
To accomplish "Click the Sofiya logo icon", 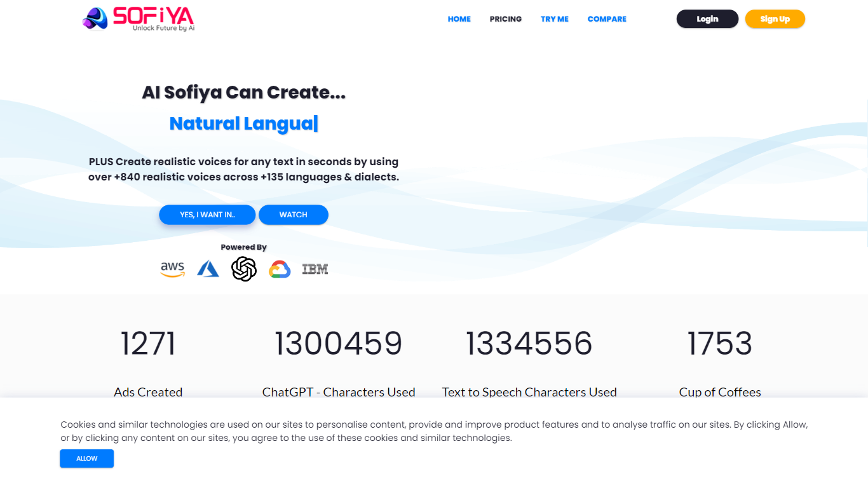I will click(95, 18).
